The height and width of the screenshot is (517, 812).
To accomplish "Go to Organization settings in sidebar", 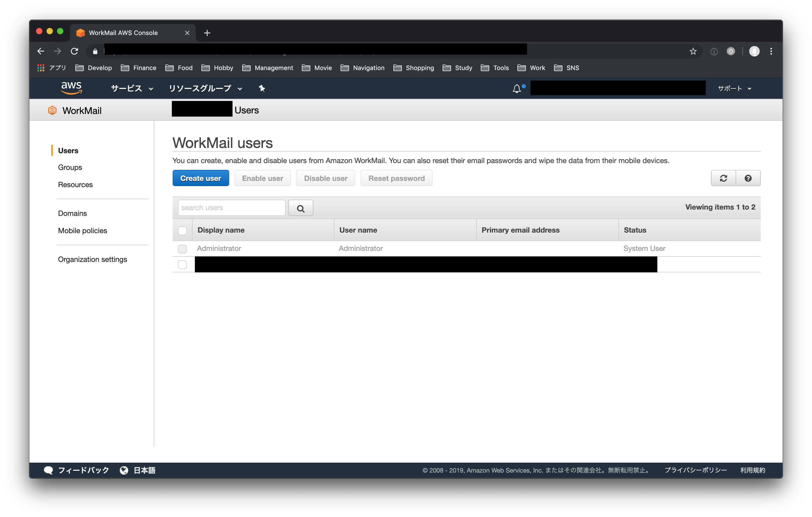I will pos(92,260).
